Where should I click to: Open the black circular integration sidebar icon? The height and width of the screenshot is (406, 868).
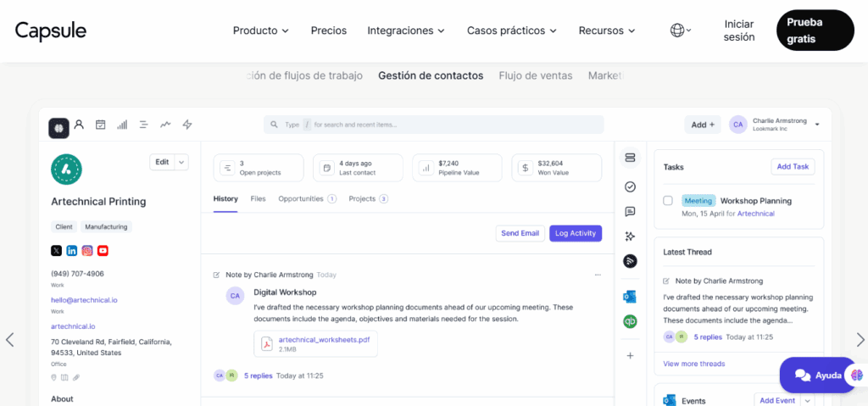pos(630,261)
